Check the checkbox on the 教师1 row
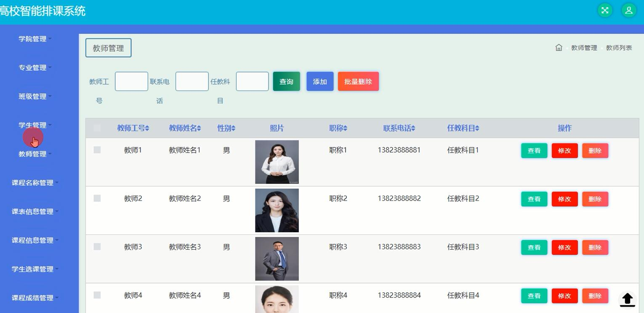Screen dimensions: 644x313 point(97,150)
